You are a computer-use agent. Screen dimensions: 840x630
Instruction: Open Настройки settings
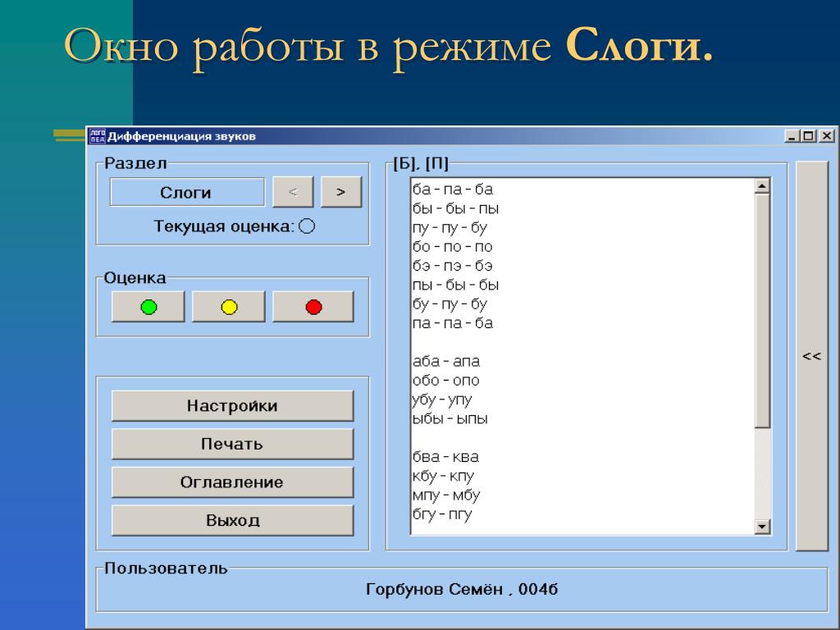[x=232, y=405]
